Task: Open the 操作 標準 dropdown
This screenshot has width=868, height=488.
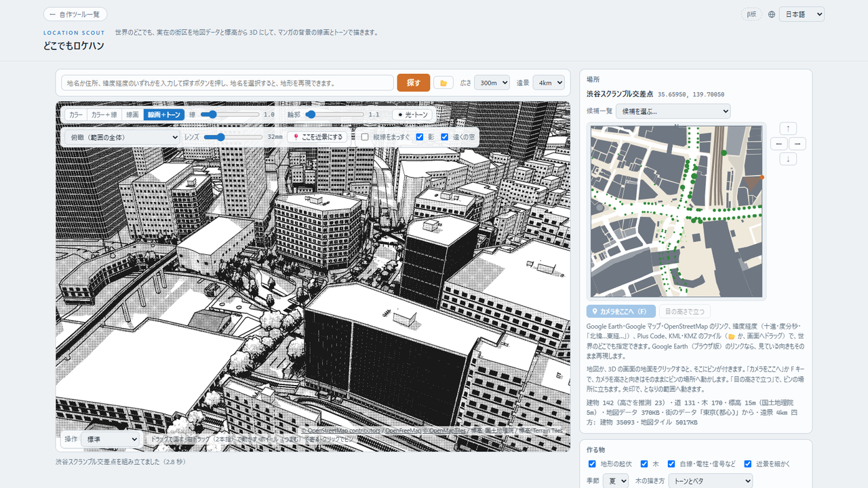Action: 111,439
